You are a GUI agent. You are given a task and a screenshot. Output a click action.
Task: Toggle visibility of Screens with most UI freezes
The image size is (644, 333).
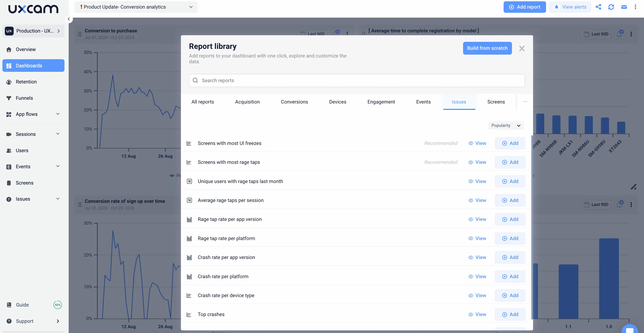pyautogui.click(x=477, y=143)
